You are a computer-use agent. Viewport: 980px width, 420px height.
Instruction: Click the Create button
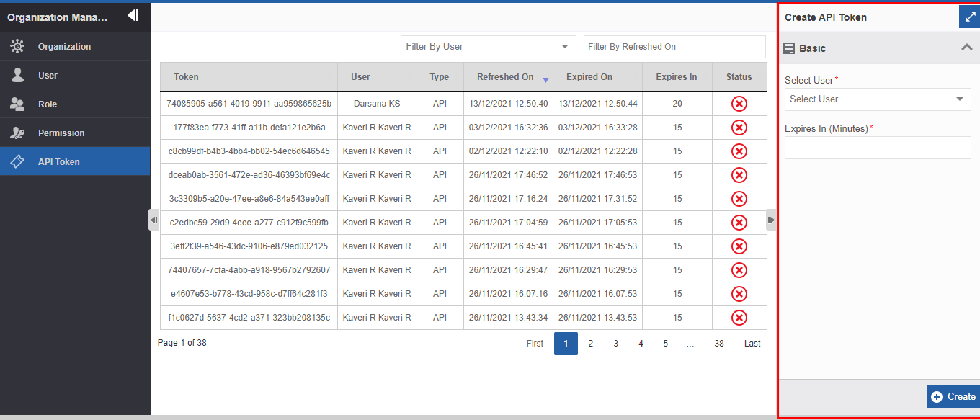[x=953, y=396]
